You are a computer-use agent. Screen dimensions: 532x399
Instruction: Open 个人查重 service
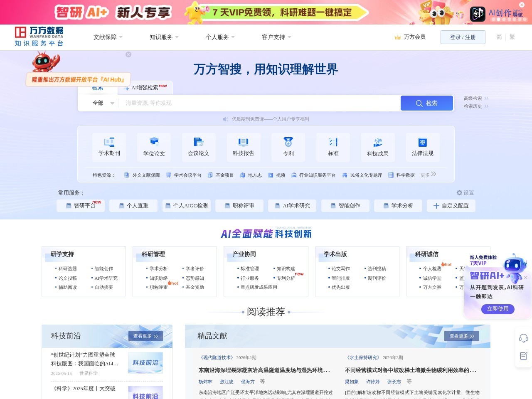pos(134,206)
